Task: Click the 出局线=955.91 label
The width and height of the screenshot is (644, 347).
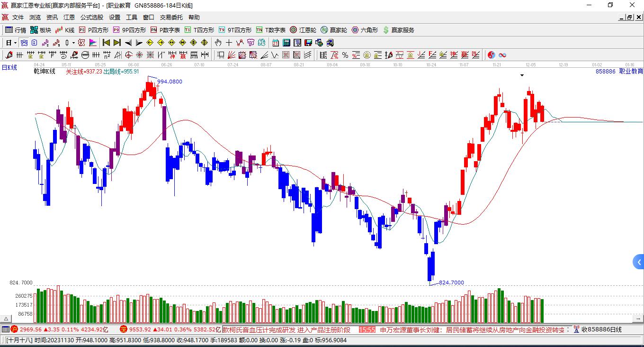Action: (121, 72)
